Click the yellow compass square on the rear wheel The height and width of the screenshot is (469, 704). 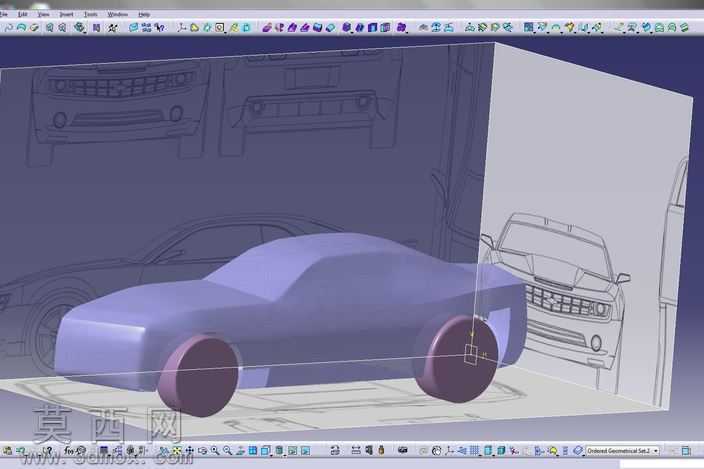(x=471, y=355)
